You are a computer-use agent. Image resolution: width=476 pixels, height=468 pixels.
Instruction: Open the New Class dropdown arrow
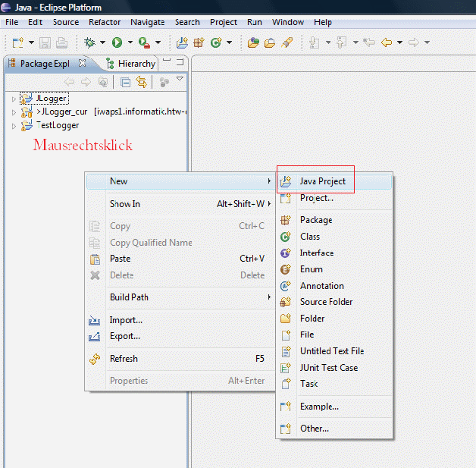pyautogui.click(x=230, y=42)
